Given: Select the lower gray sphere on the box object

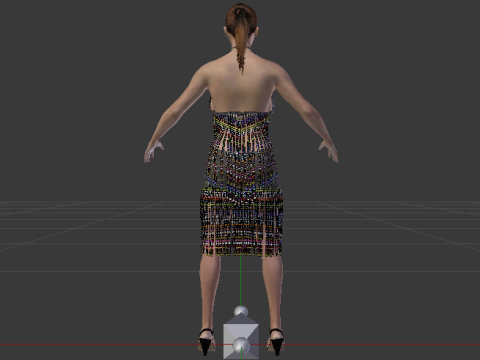Looking at the screenshot, I should pyautogui.click(x=241, y=346).
